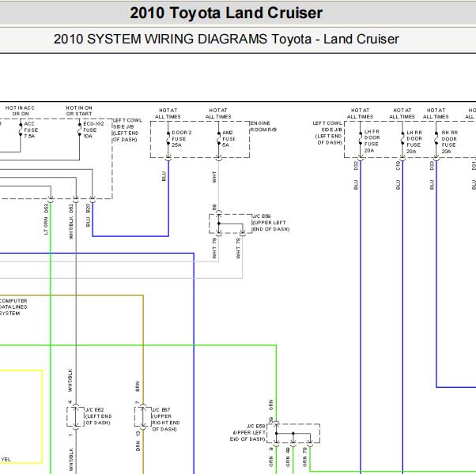Select the 'LH FR DOOR FUSE 20A' label
Viewport: 476px width, 474px height.
[372, 141]
